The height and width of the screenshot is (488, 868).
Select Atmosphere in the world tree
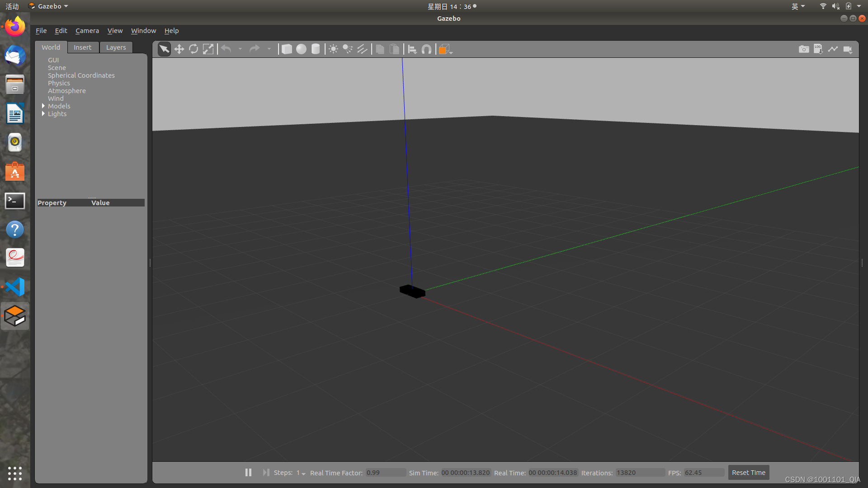click(67, 91)
